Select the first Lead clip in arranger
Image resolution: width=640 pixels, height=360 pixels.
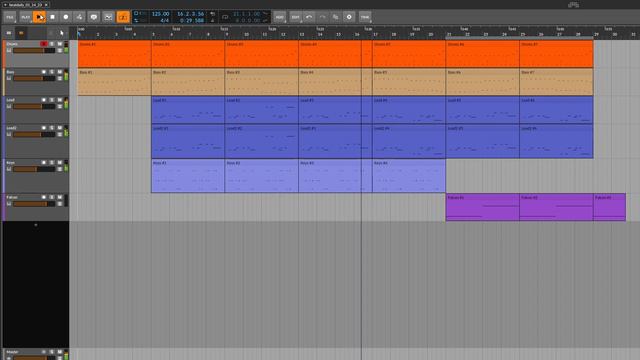tap(188, 110)
